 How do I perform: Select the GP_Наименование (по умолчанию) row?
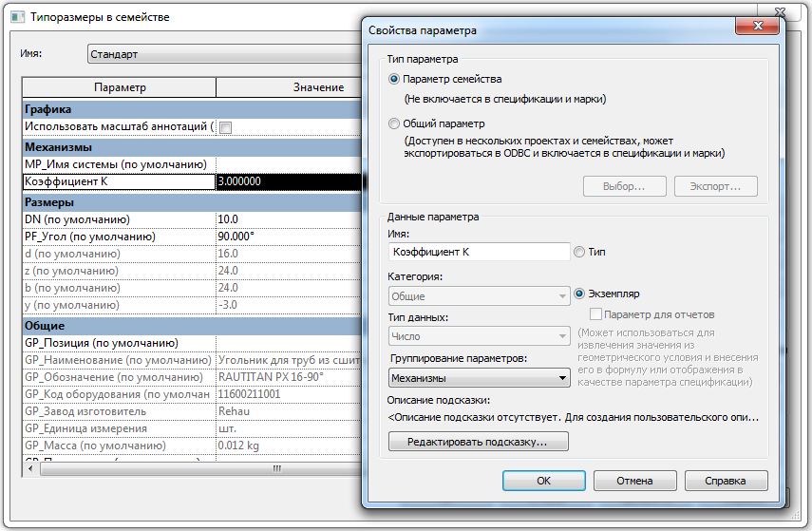click(119, 361)
